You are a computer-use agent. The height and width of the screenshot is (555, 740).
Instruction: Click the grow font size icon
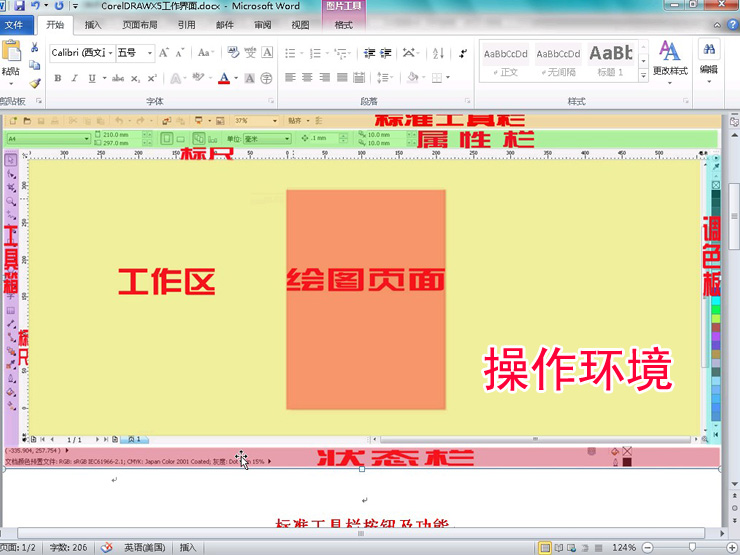tap(164, 53)
